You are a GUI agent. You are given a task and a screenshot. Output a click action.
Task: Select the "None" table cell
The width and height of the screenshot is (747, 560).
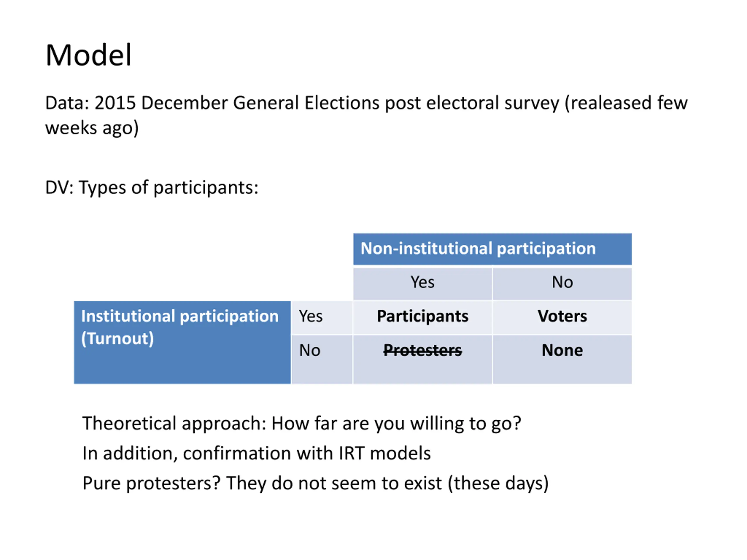562,359
